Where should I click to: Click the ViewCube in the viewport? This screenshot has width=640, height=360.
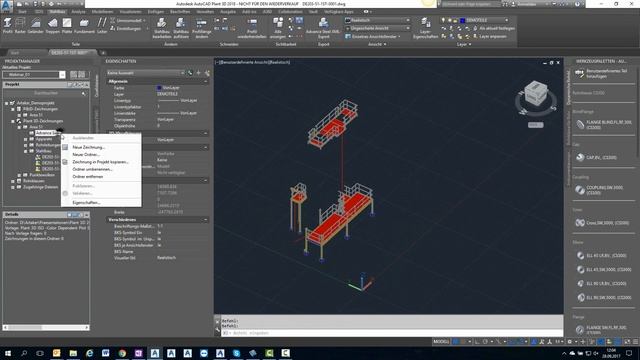click(x=536, y=93)
